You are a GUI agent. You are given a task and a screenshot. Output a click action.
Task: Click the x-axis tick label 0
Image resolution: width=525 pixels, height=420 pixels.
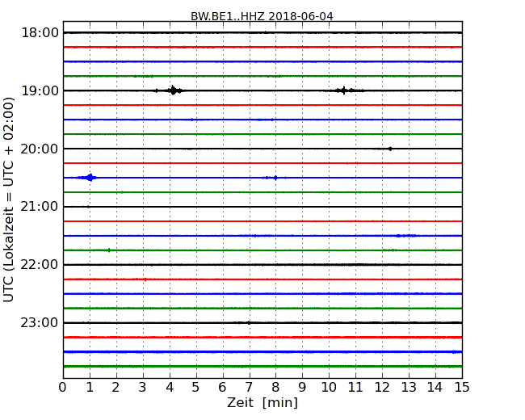click(63, 388)
